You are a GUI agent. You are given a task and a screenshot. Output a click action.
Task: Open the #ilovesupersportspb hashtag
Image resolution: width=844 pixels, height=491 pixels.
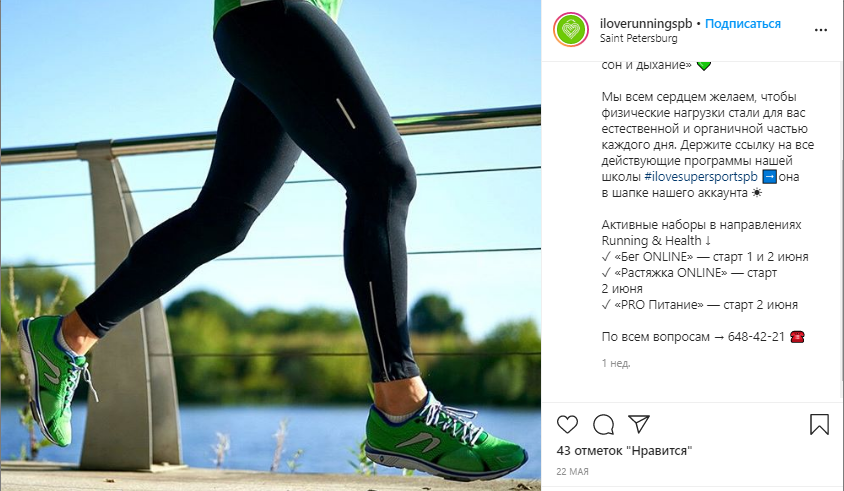701,177
